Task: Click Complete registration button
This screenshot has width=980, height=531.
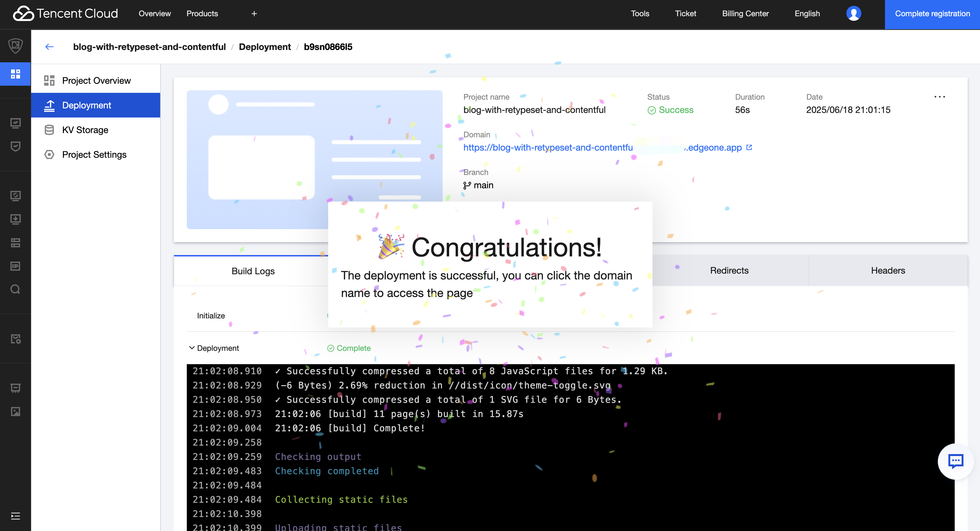Action: (932, 14)
